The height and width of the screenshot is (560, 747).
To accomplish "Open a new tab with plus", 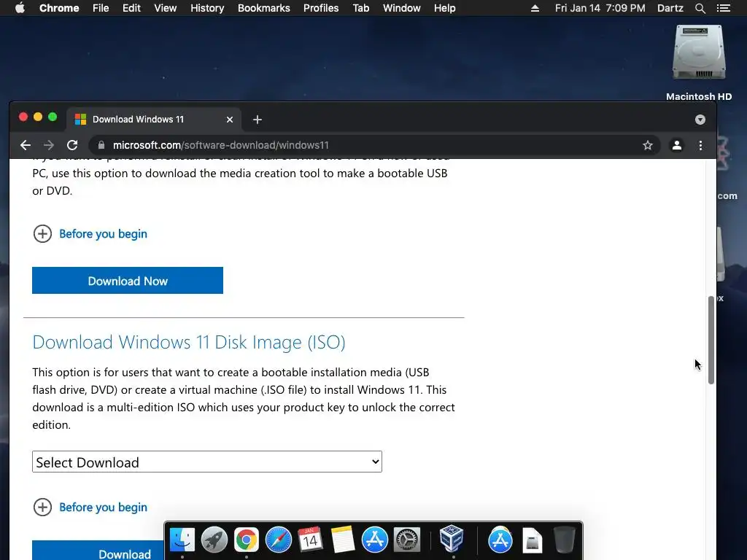I will [258, 120].
